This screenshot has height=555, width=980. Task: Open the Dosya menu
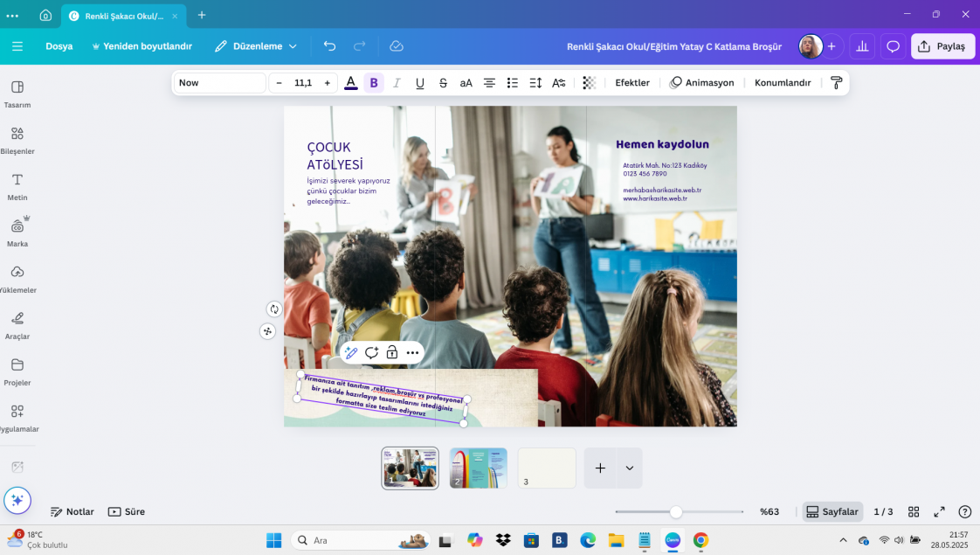pos(59,46)
